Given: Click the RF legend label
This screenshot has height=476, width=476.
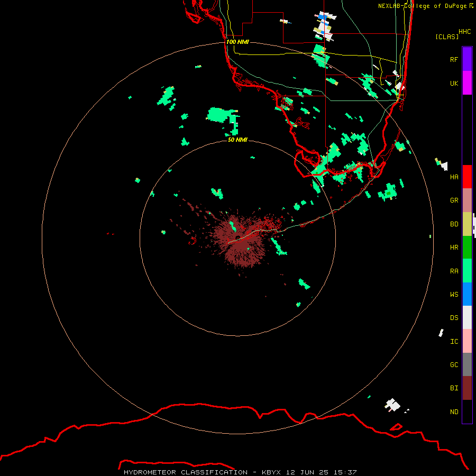Looking at the screenshot, I should point(454,59).
